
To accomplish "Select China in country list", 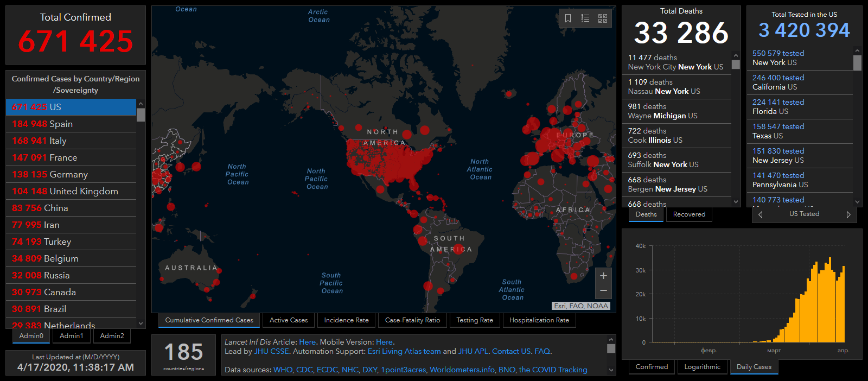I will tap(71, 208).
